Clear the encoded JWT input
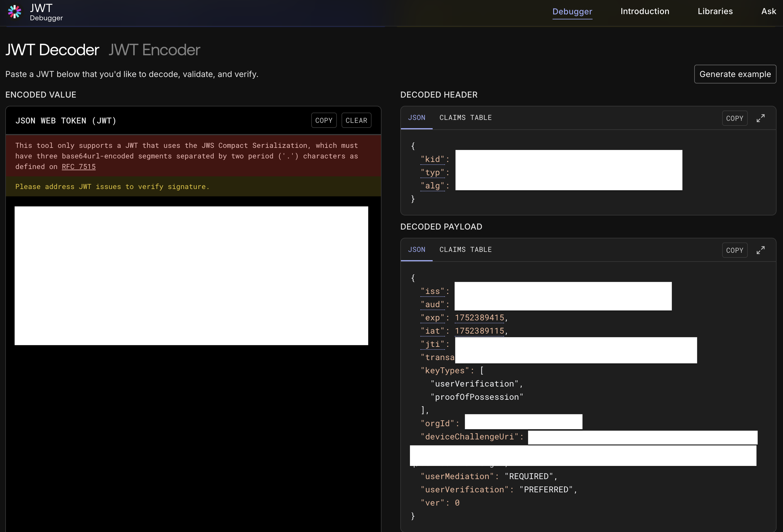Image resolution: width=783 pixels, height=532 pixels. coord(356,120)
